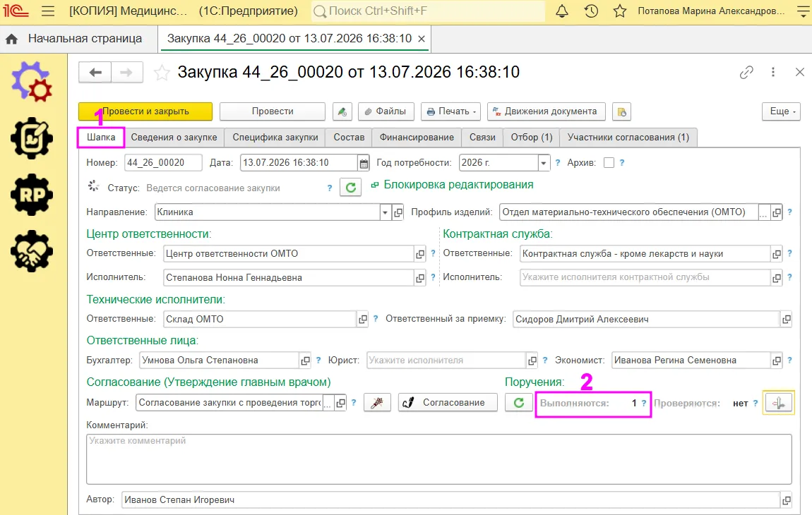Open Движения документа
This screenshot has width=812, height=515.
(547, 111)
